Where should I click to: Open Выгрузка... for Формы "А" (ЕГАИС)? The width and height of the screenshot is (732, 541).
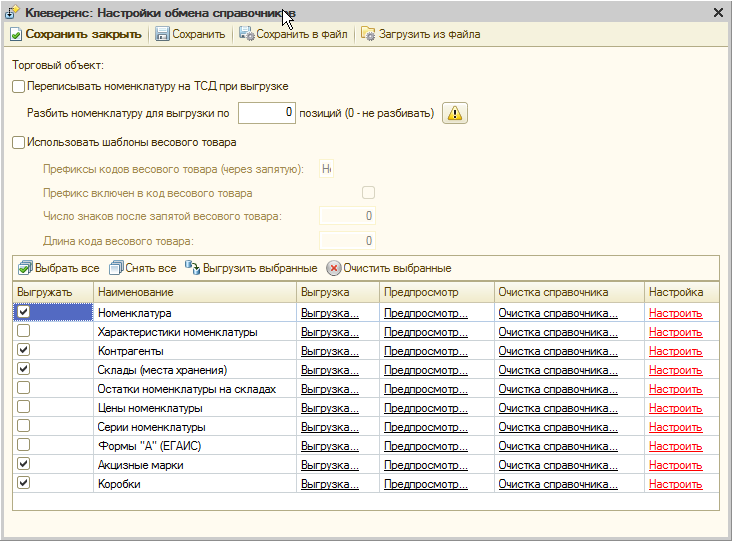coord(330,446)
